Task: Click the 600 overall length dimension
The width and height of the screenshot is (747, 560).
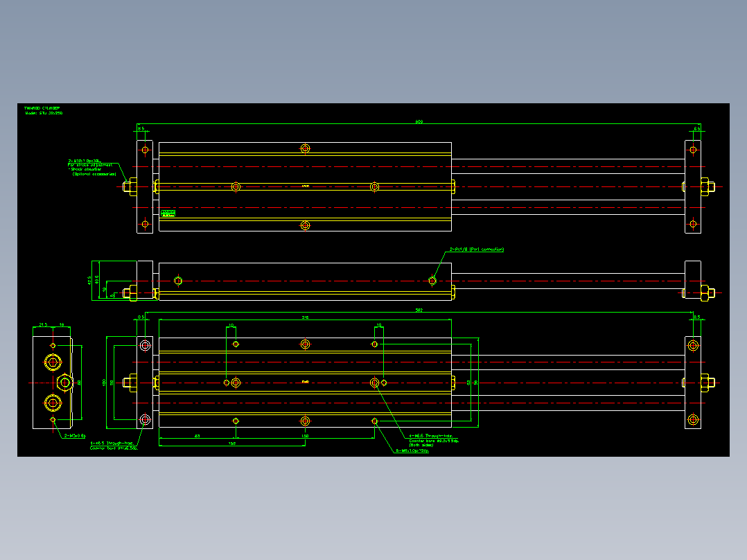Action: (x=419, y=122)
